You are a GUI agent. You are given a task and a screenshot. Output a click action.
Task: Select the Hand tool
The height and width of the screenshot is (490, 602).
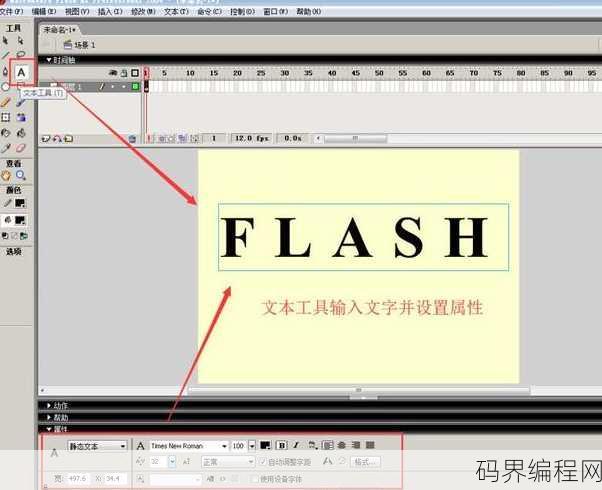[6, 175]
